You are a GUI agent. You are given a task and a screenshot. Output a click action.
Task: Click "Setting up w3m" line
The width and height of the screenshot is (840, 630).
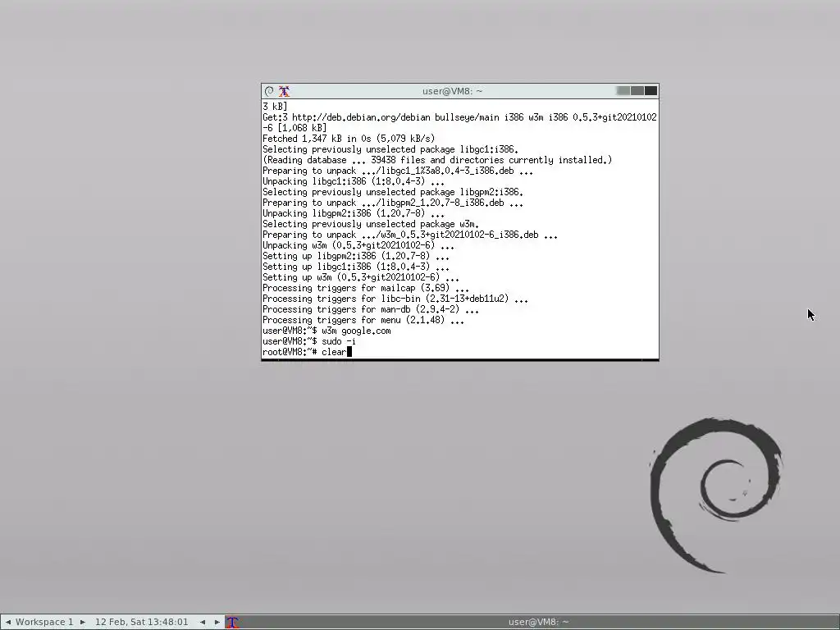coord(361,277)
